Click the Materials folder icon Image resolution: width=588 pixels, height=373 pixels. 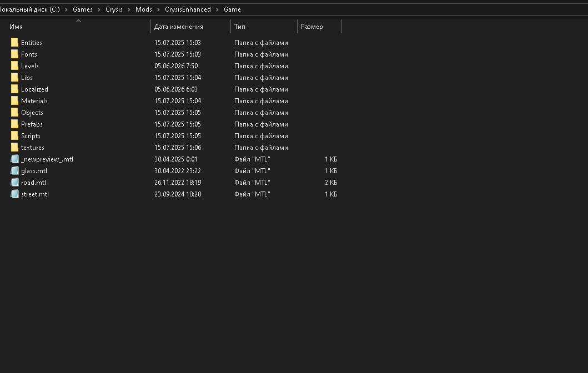pos(14,100)
